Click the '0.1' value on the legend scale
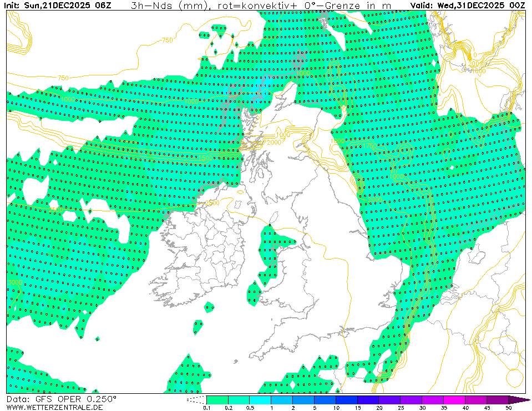 pyautogui.click(x=206, y=408)
